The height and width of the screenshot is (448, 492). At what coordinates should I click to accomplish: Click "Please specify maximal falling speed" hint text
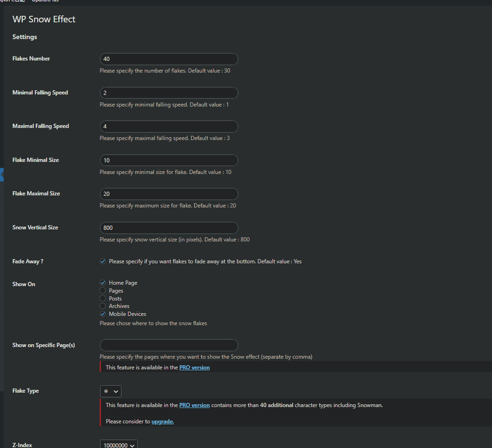165,138
